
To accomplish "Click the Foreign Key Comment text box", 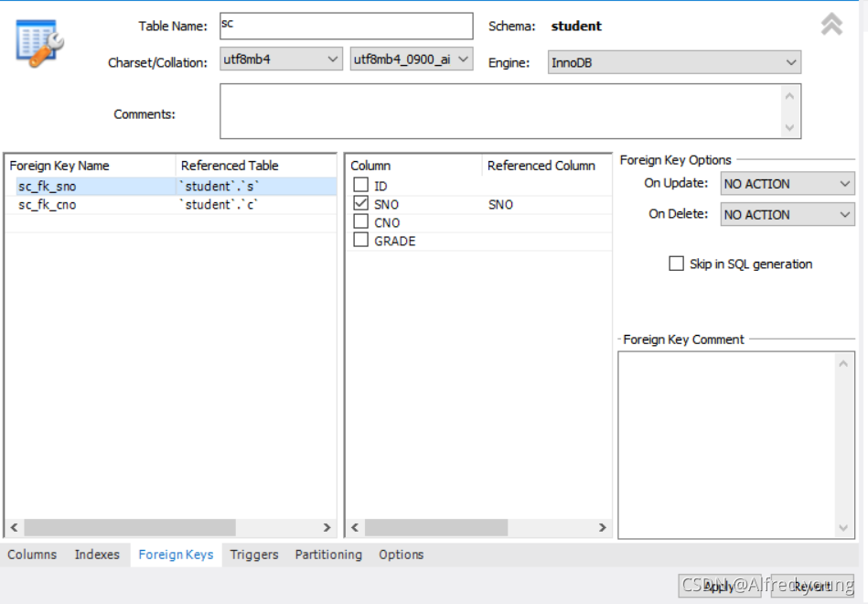I will click(x=736, y=445).
